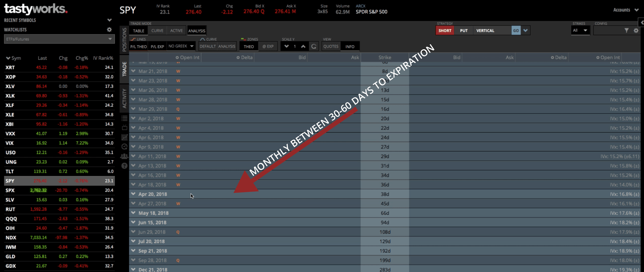Toggle P/L THEO line
644x272 pixels.
click(x=139, y=47)
